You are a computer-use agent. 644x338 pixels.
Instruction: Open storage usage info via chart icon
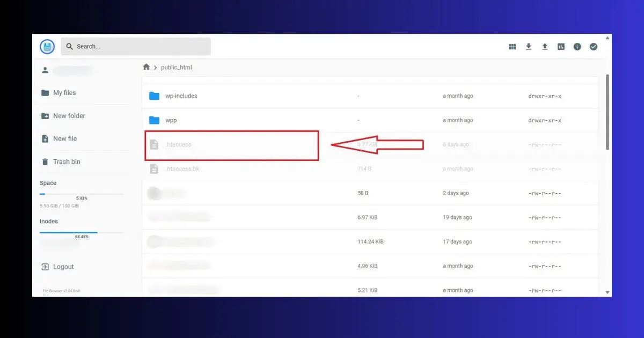(x=561, y=47)
